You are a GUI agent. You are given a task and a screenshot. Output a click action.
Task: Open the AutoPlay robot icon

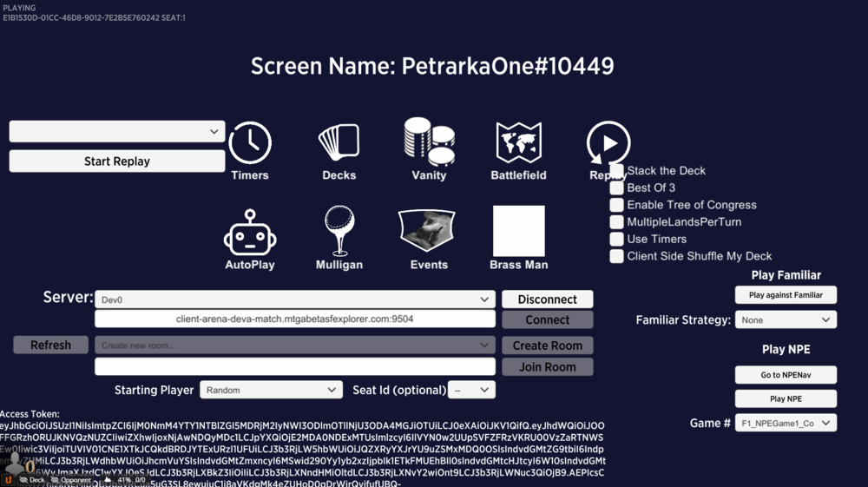[x=250, y=233]
